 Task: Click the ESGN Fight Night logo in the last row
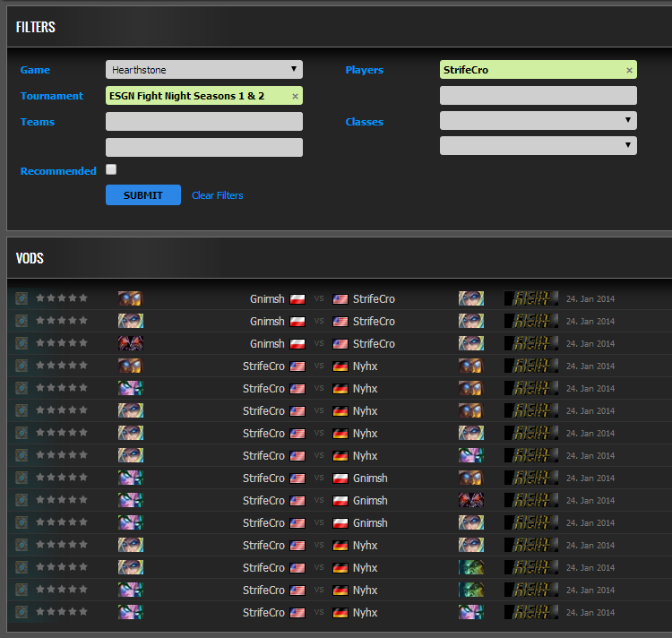point(530,612)
